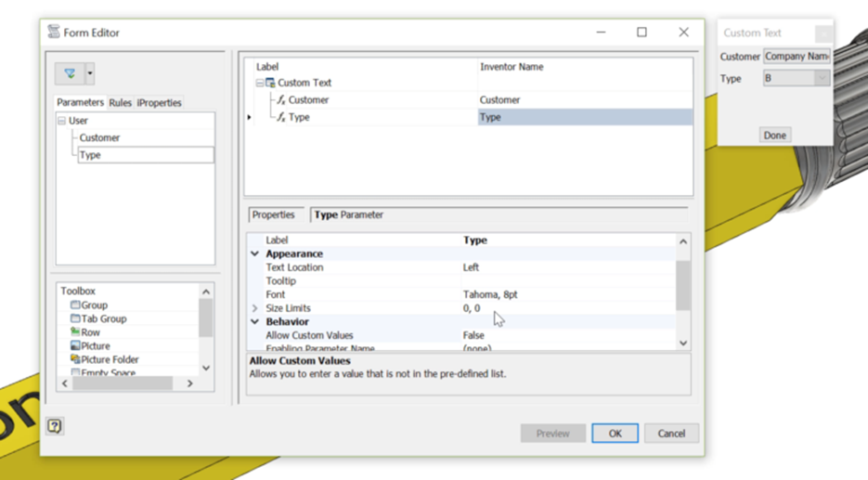Click the Toolbox horizontal scrollbar thumb

(123, 383)
